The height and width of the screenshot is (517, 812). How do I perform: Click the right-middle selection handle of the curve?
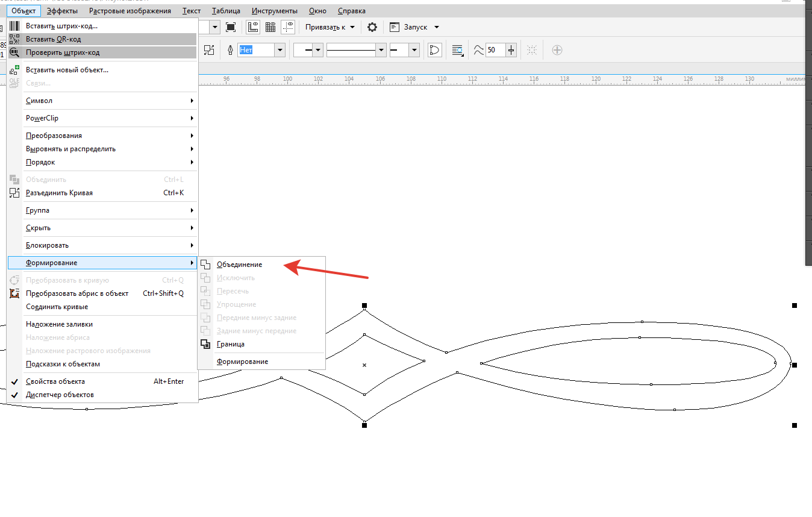tap(795, 365)
